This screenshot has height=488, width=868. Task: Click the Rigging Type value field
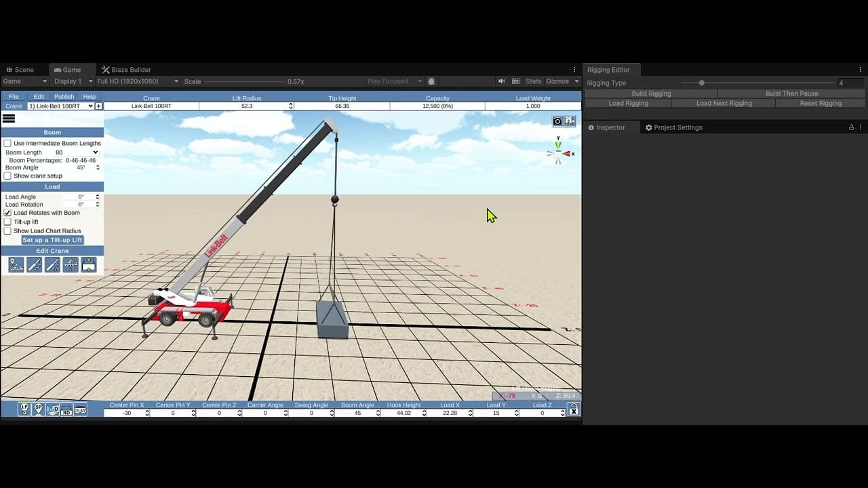(x=851, y=83)
